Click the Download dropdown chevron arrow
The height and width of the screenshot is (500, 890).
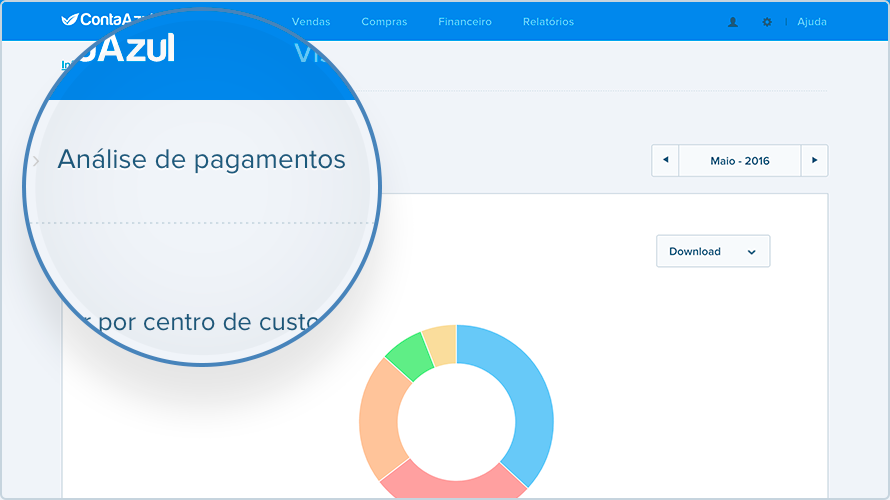pyautogui.click(x=752, y=252)
